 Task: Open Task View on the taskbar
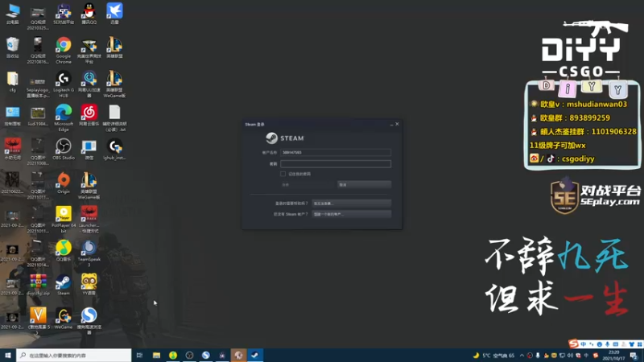pos(139,355)
